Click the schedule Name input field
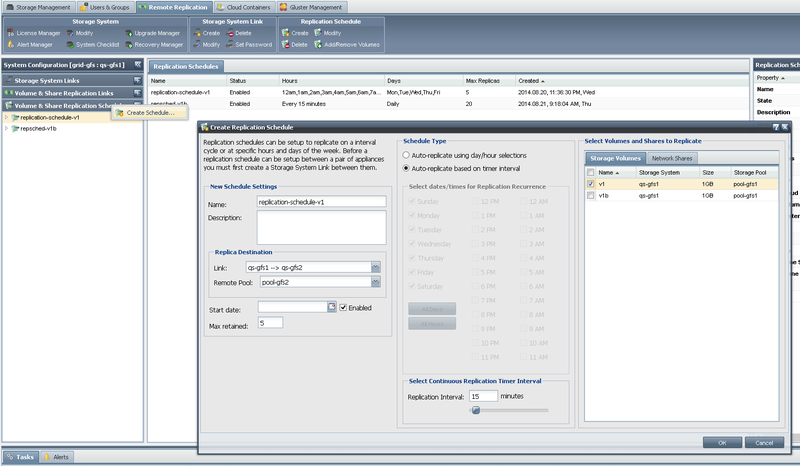 tap(321, 201)
